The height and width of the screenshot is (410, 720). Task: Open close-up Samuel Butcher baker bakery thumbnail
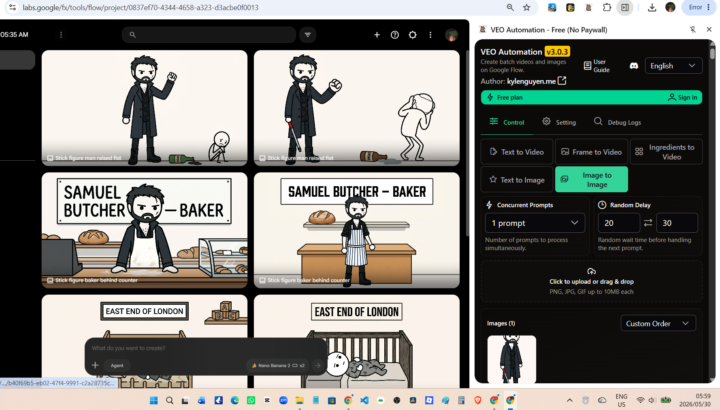[144, 230]
